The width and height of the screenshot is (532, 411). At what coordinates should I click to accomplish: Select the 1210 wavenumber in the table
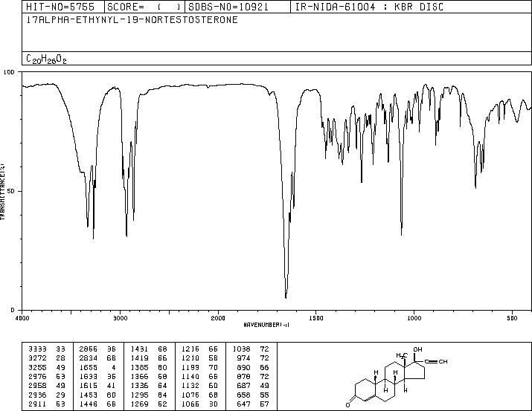[190, 358]
